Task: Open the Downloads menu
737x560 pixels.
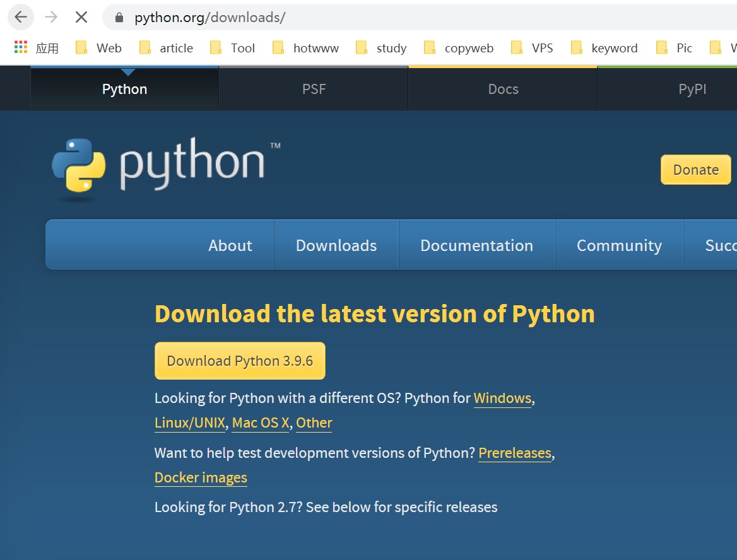Action: [x=336, y=245]
